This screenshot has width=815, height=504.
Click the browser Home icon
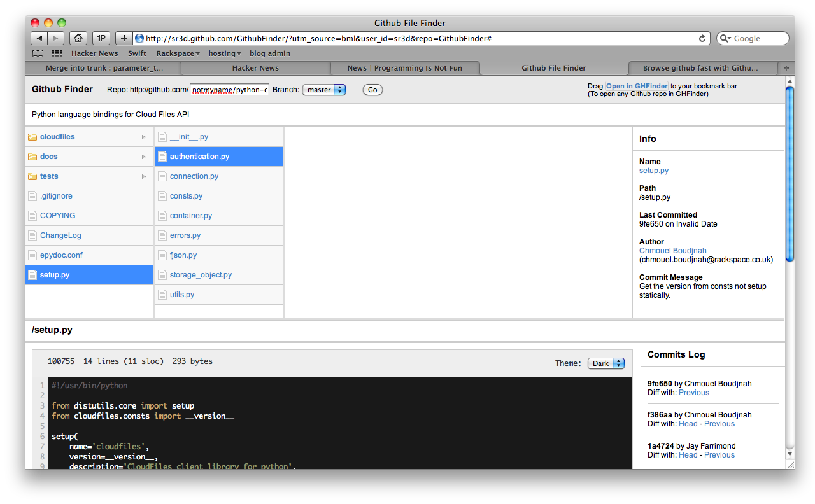coord(78,38)
